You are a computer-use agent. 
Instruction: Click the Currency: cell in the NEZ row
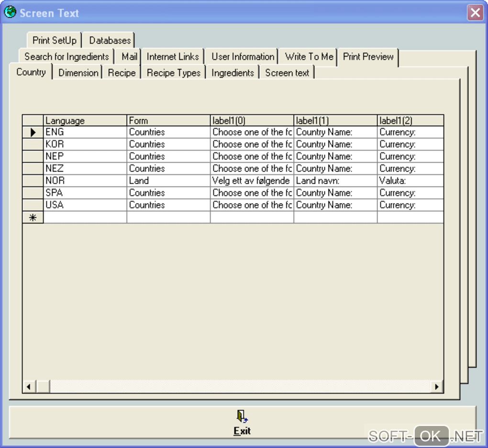(x=410, y=169)
